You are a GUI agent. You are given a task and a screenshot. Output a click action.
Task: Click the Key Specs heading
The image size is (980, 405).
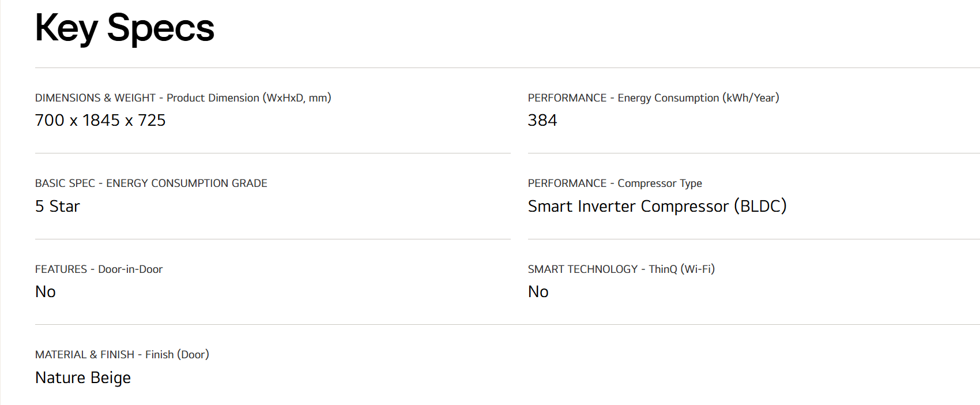point(125,28)
